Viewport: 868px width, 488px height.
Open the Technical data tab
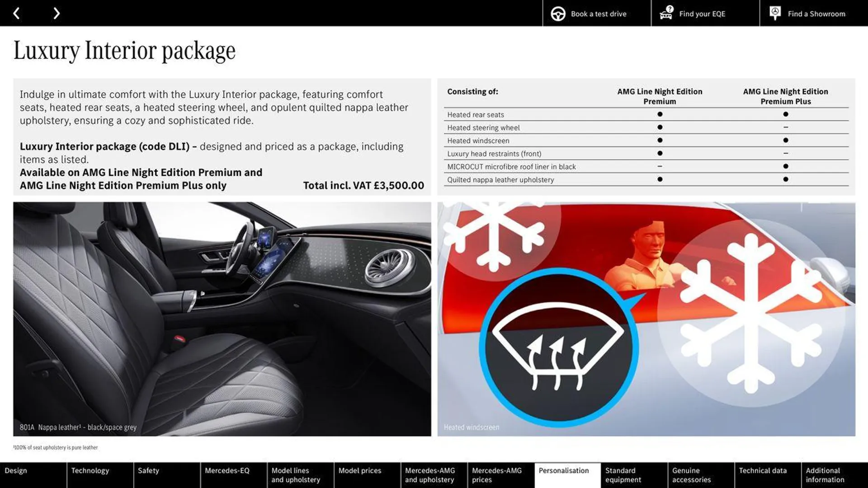(x=768, y=475)
